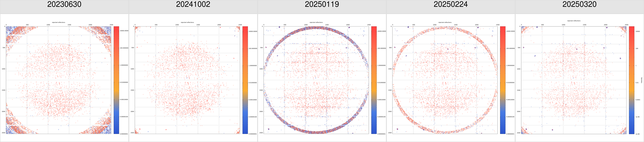Image resolution: width=644 pixels, height=142 pixels.
Task: Click the '10000' tick on the 20250320 colorbar
Action: click(x=638, y=31)
